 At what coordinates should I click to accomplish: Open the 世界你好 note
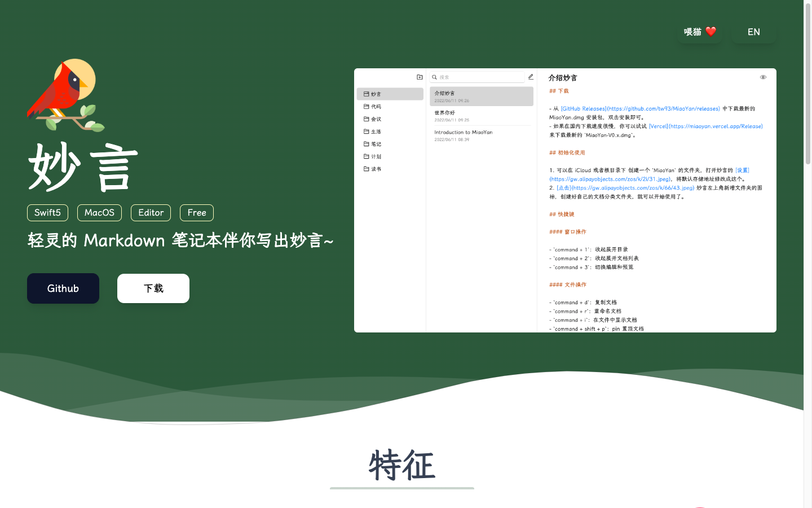click(x=481, y=115)
